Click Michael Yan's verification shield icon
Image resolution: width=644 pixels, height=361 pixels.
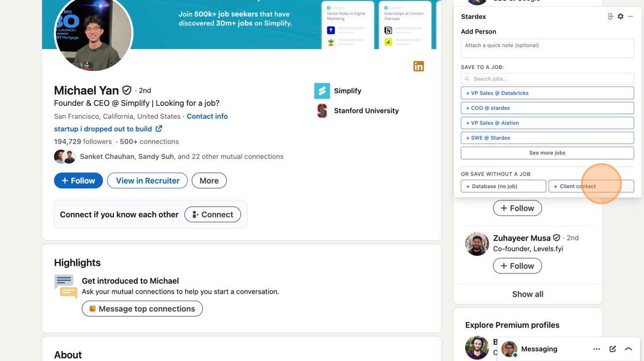pyautogui.click(x=127, y=90)
